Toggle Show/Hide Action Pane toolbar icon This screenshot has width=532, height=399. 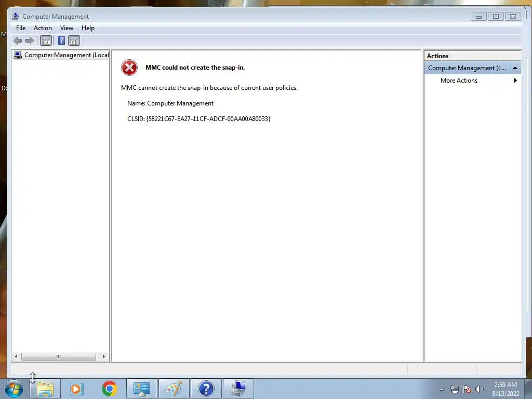coord(74,41)
